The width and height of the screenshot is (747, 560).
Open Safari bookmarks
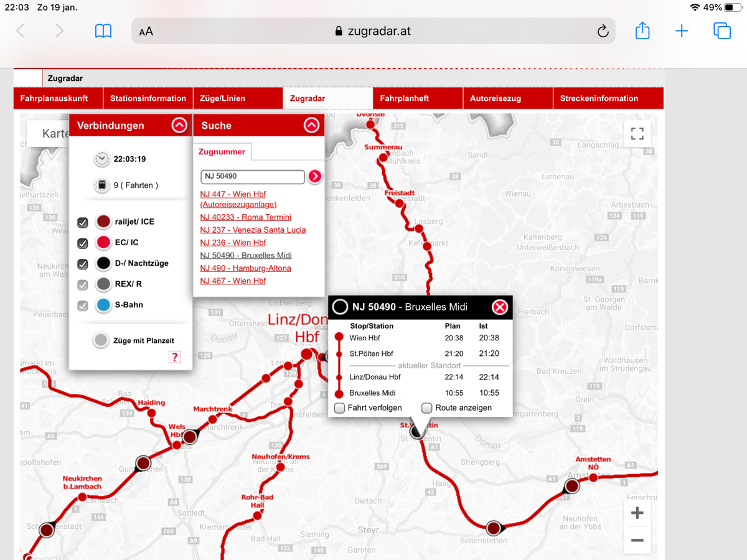103,31
